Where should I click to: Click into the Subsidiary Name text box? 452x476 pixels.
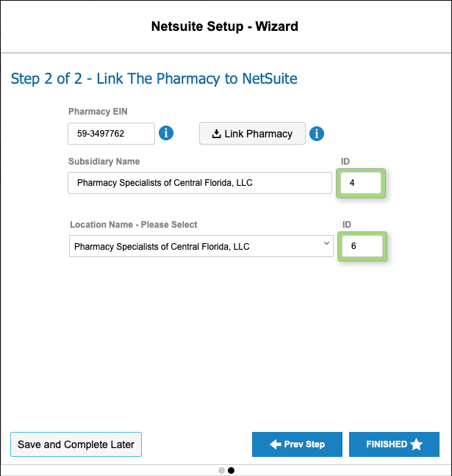[199, 183]
